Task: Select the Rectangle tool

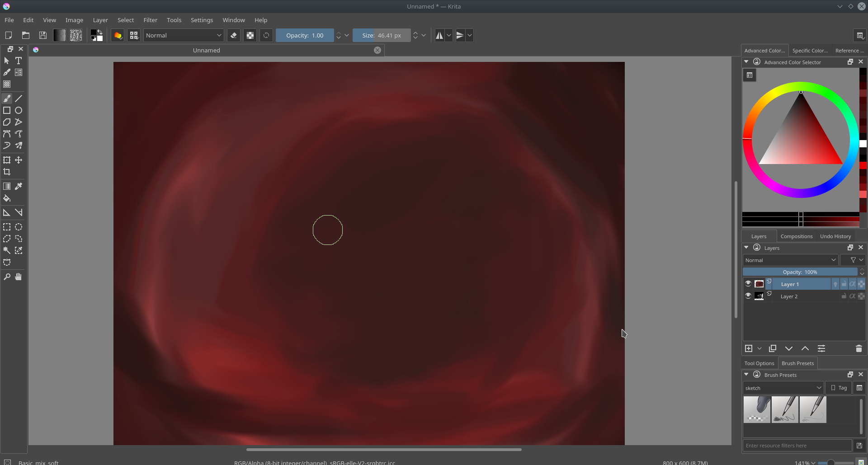Action: (x=7, y=110)
